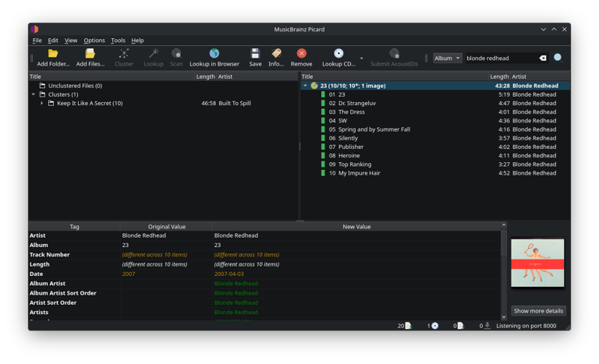This screenshot has height=364, width=599.
Task: Click the Track Number tag row label
Action: (50, 255)
